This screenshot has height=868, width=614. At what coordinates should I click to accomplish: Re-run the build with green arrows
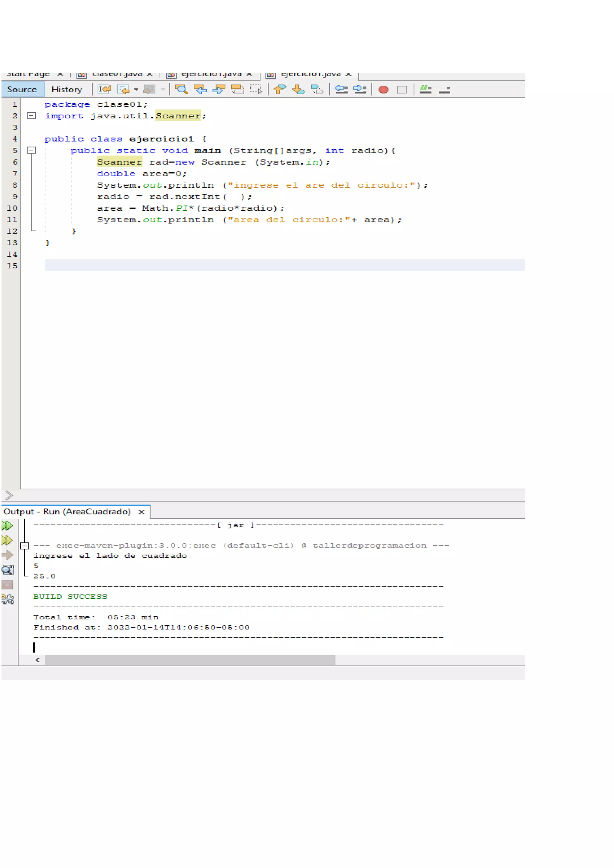7,525
